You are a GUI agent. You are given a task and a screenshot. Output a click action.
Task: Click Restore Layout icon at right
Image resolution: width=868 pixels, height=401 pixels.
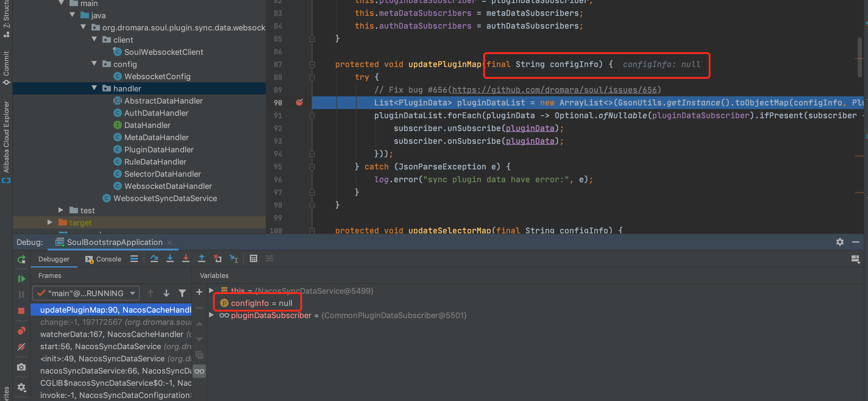click(855, 259)
